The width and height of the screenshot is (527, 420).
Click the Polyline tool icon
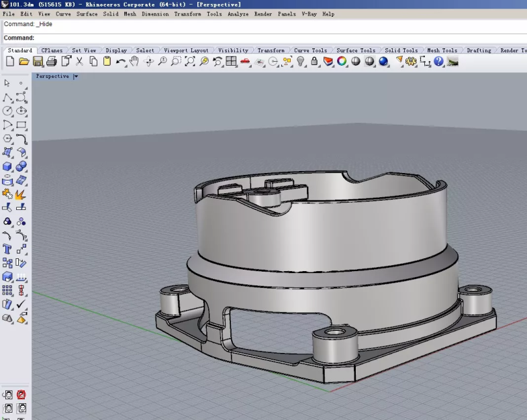[7, 97]
